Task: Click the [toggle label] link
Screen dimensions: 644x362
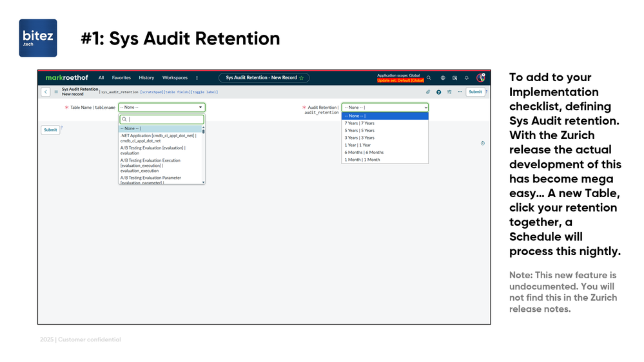Action: point(203,92)
